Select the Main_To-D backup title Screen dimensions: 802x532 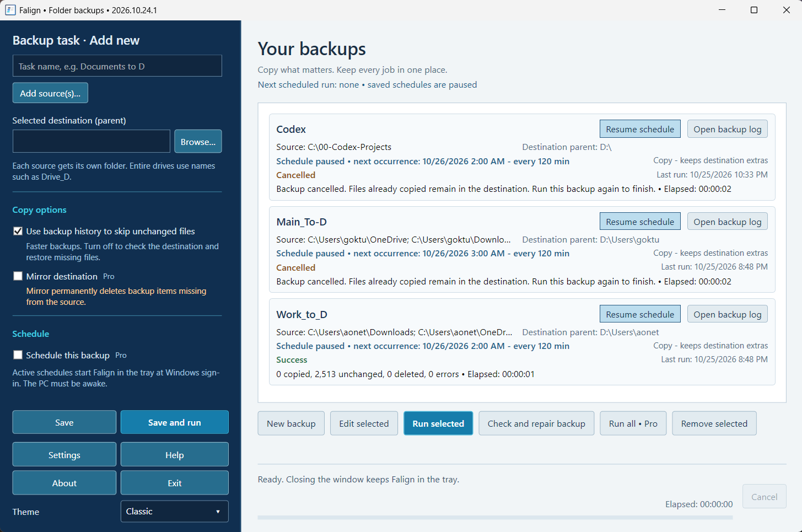(x=302, y=222)
